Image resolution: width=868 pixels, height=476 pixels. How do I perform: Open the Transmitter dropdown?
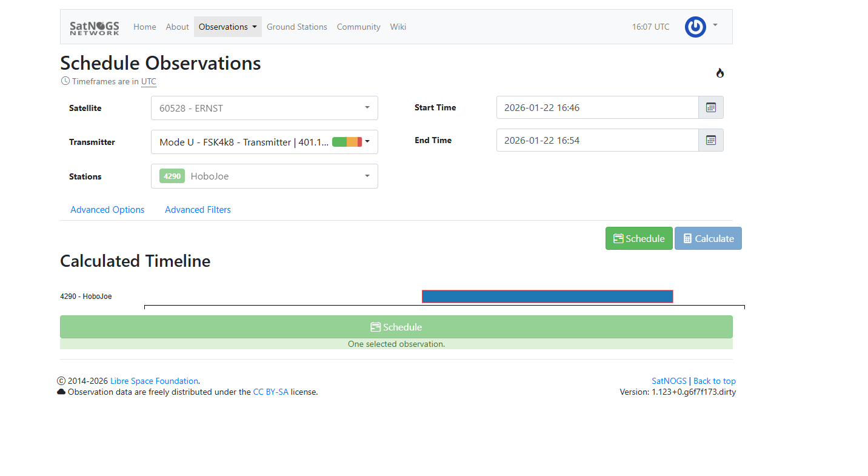pyautogui.click(x=264, y=142)
